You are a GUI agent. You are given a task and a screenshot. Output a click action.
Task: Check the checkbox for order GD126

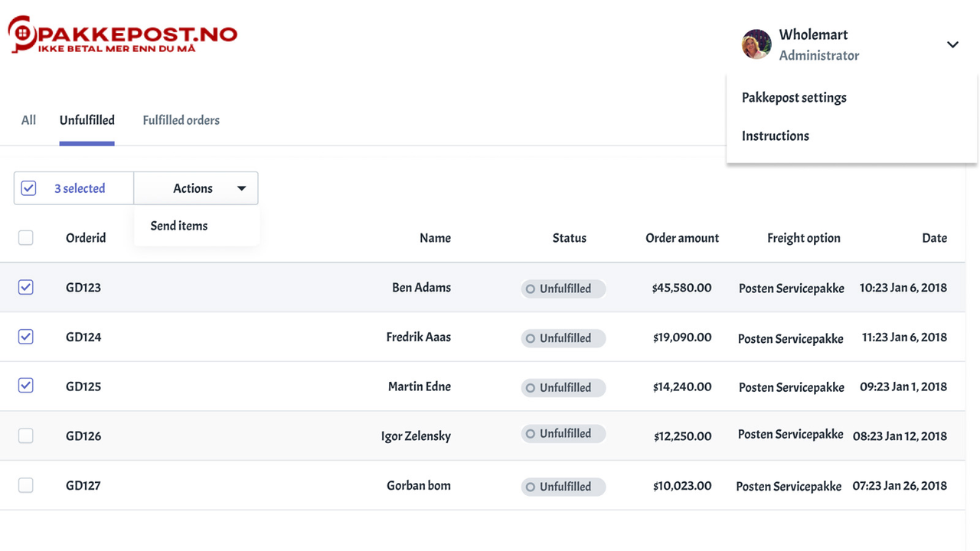[x=25, y=435]
